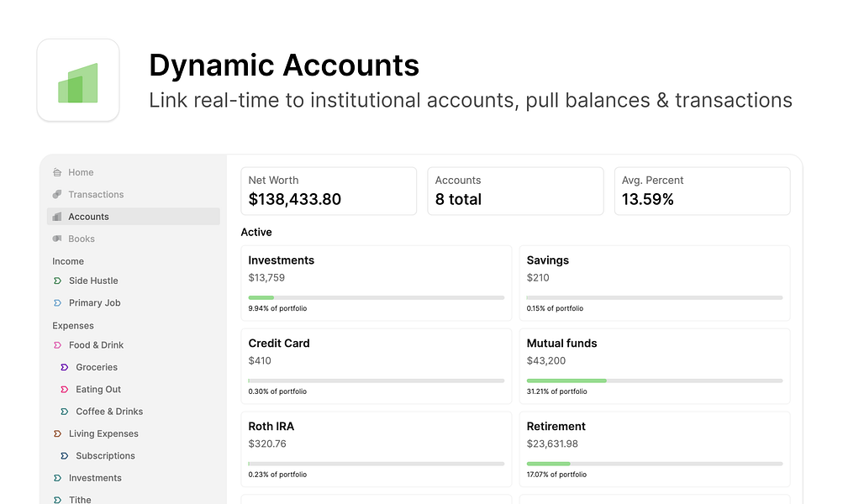Screen dimensions: 843x504
Task: Click the Retirement portfolio progress bar
Action: point(654,464)
